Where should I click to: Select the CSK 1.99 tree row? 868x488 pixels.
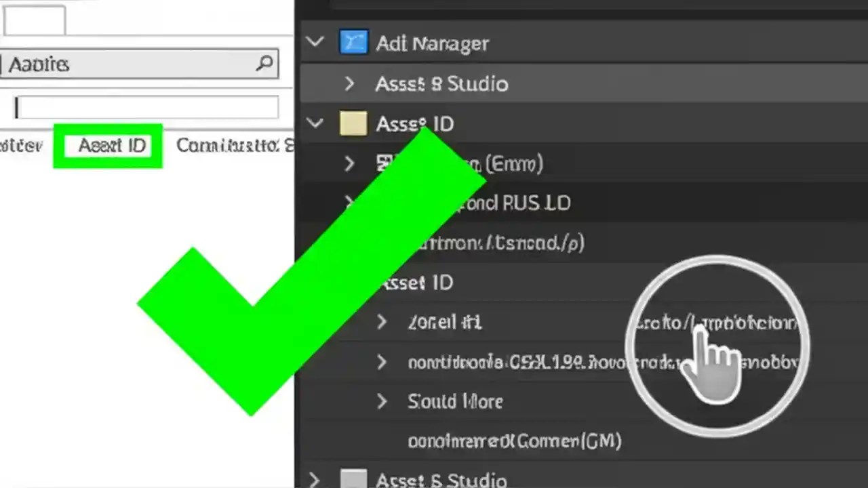pos(509,362)
